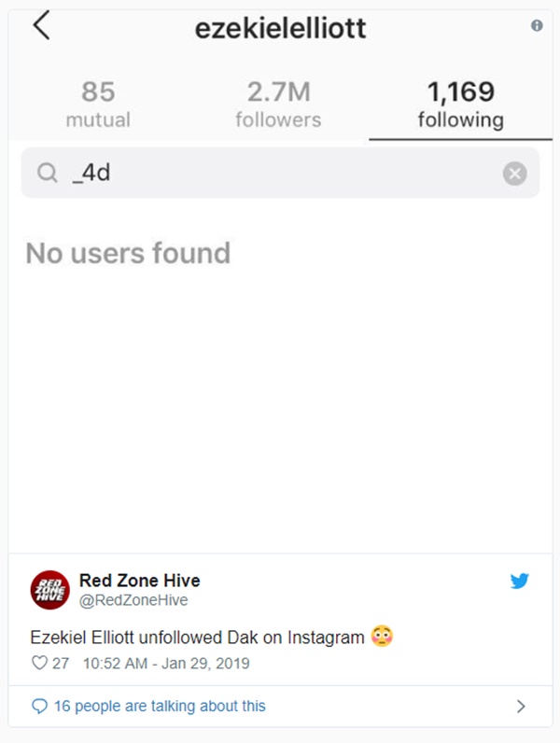
Task: Clear the search with the X icon
Action: (x=514, y=174)
